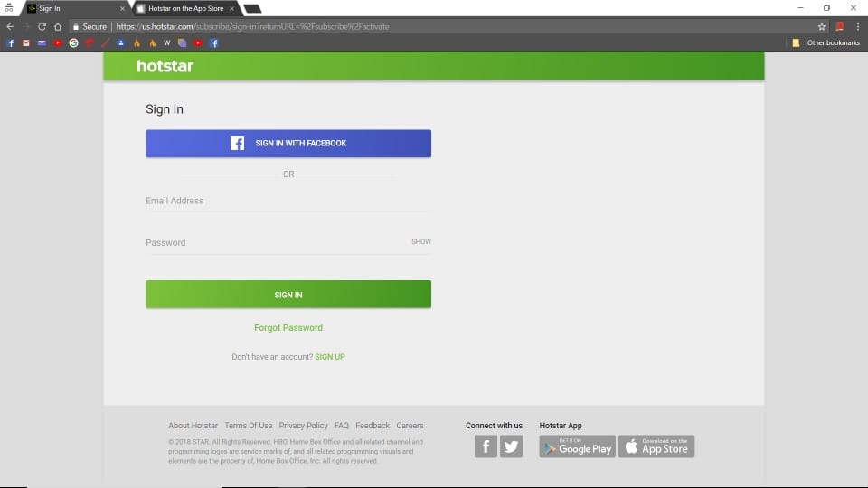Toggle SHOW password visibility
This screenshot has width=868, height=488.
click(x=421, y=242)
